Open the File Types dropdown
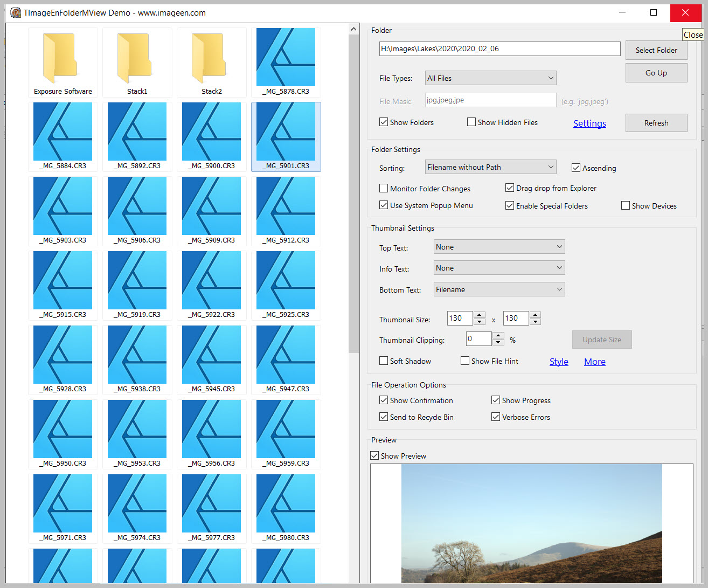708x588 pixels. (490, 78)
